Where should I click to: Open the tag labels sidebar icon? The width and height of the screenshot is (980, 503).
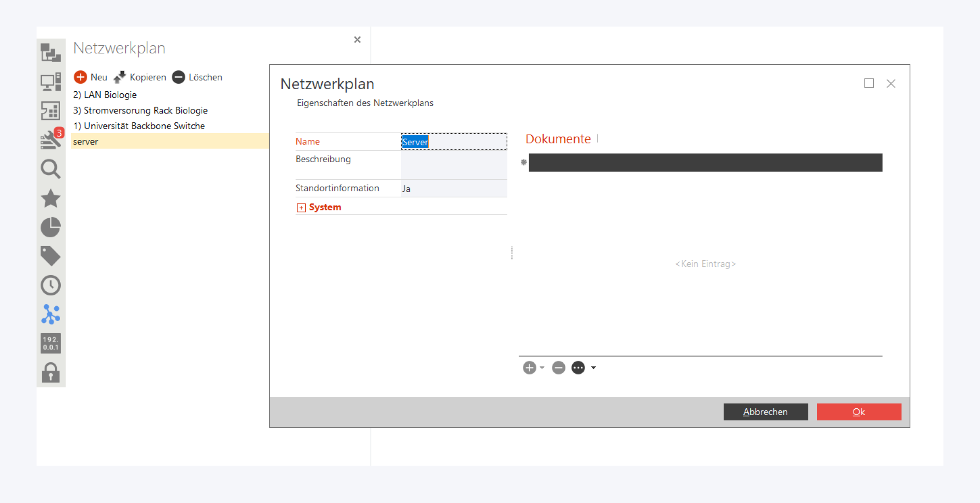[x=51, y=256]
